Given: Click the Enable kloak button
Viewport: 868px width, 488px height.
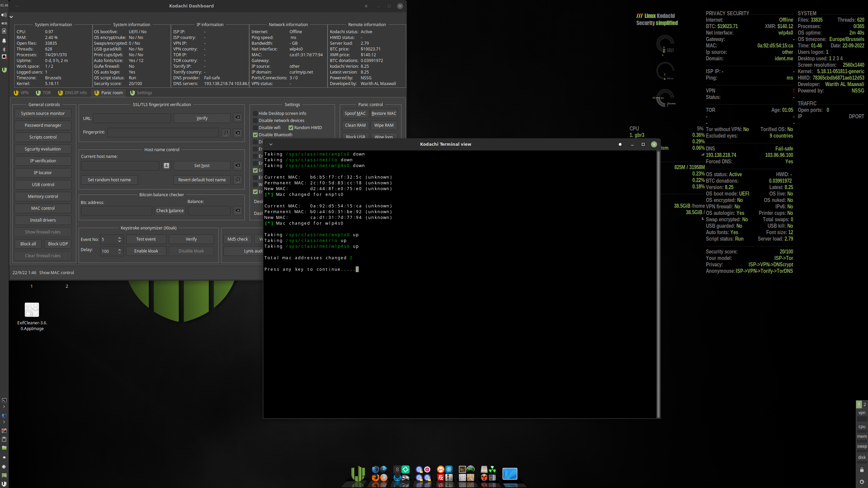Looking at the screenshot, I should point(146,251).
